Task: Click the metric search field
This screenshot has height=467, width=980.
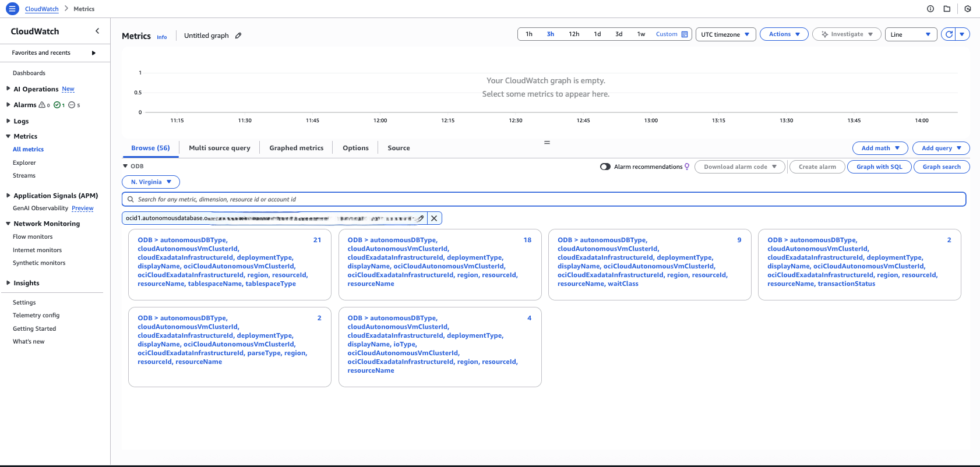Action: [544, 199]
